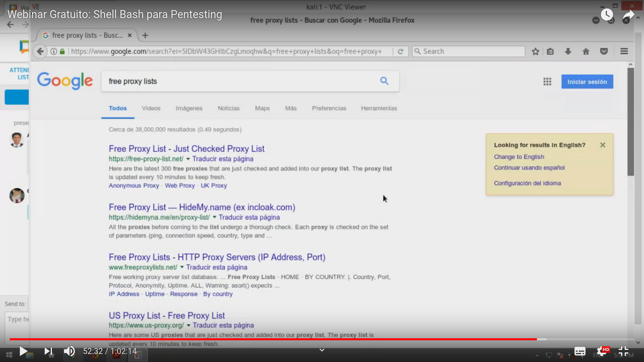The height and width of the screenshot is (362, 644).
Task: Switch to the Imágenes tab
Action: point(189,108)
